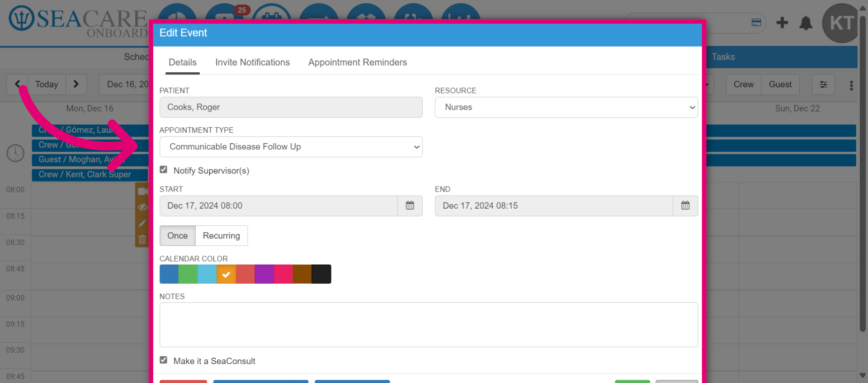Click the 09:00 time slot label
The height and width of the screenshot is (383, 868).
pos(15,298)
